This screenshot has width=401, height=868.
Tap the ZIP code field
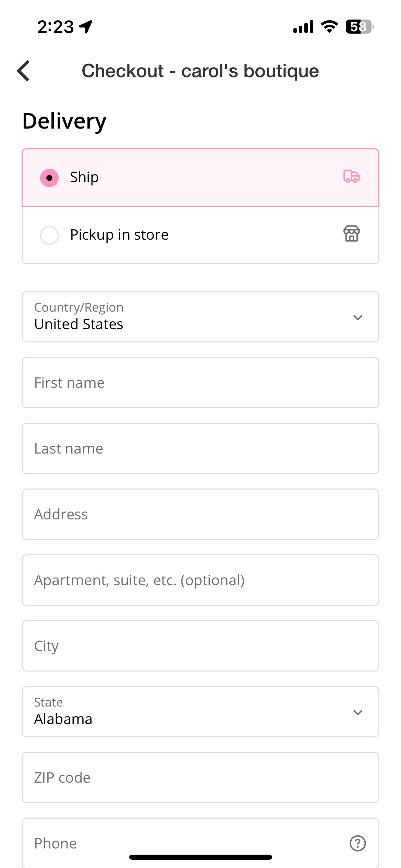(x=200, y=777)
